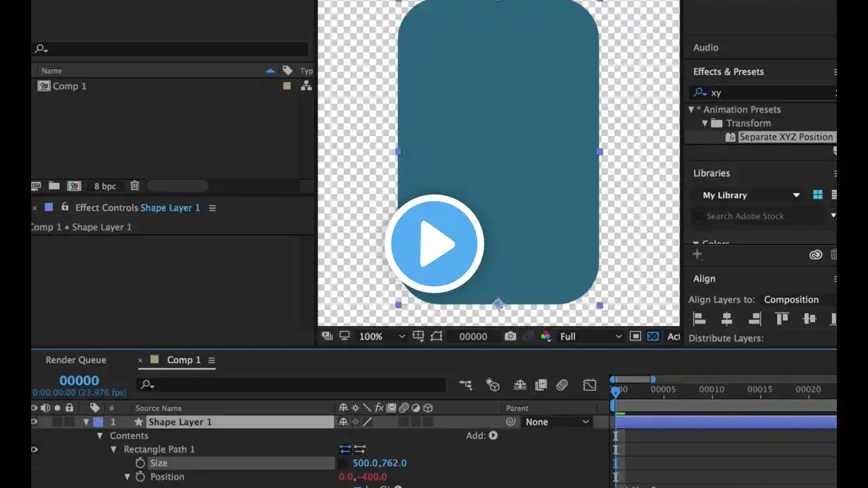Select the Separate XYZ Position preset
The height and width of the screenshot is (488, 868).
pyautogui.click(x=785, y=137)
